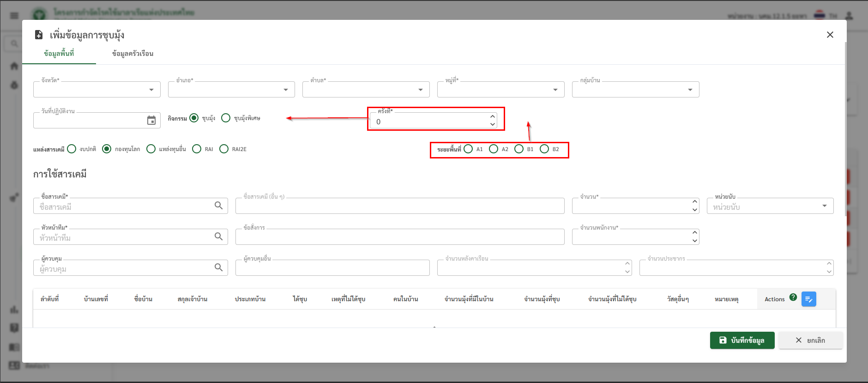Click the บันทึกข้อมูล save button

(x=742, y=340)
